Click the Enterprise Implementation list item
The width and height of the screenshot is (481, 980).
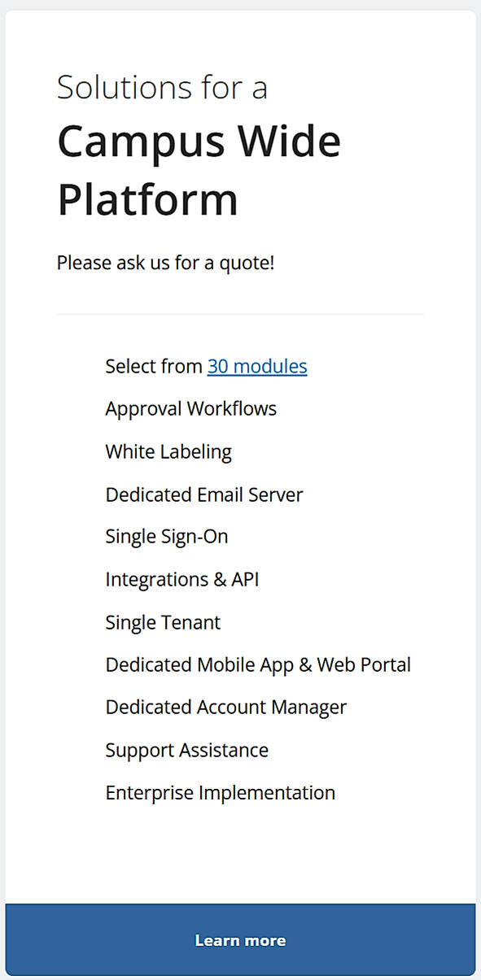[220, 793]
